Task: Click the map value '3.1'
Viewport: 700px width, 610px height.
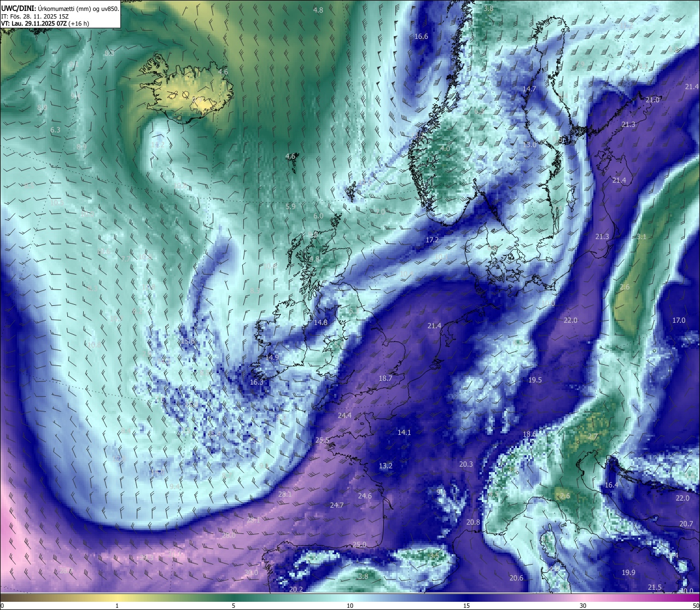Action: coord(641,237)
